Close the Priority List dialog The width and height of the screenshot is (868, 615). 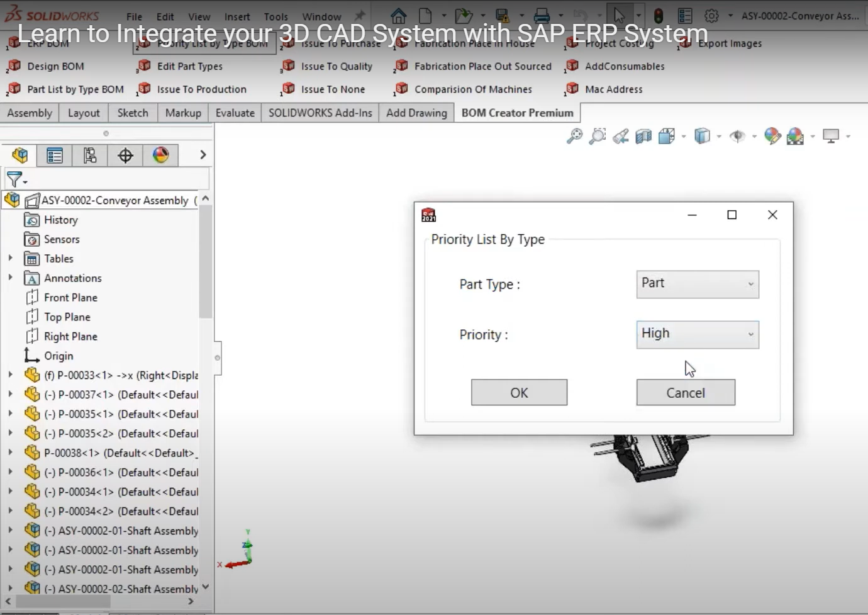click(772, 215)
